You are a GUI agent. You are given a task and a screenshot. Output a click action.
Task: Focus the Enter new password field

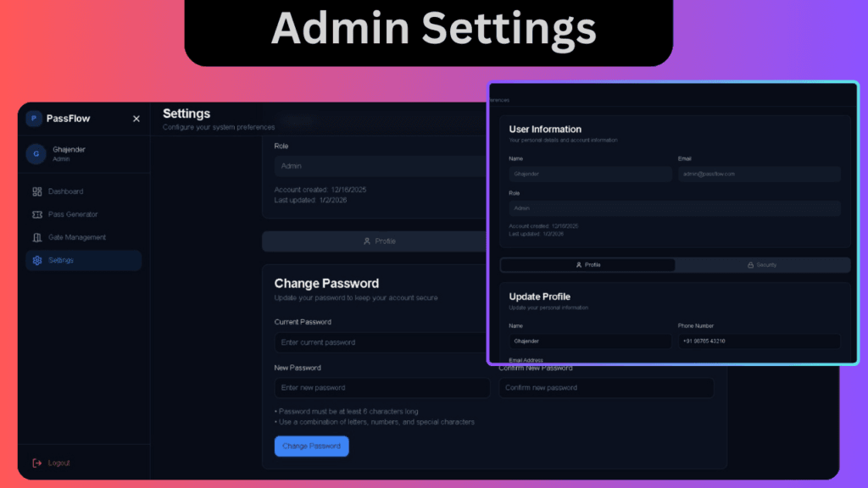point(382,388)
